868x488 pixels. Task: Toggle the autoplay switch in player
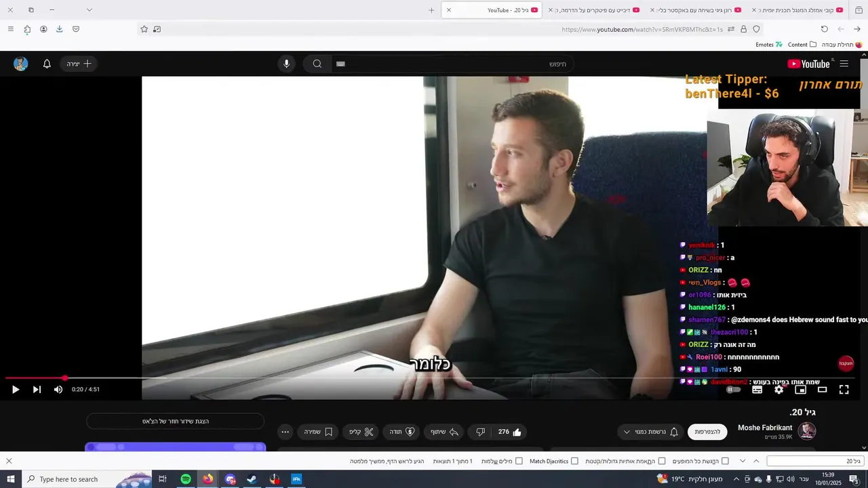coord(734,390)
